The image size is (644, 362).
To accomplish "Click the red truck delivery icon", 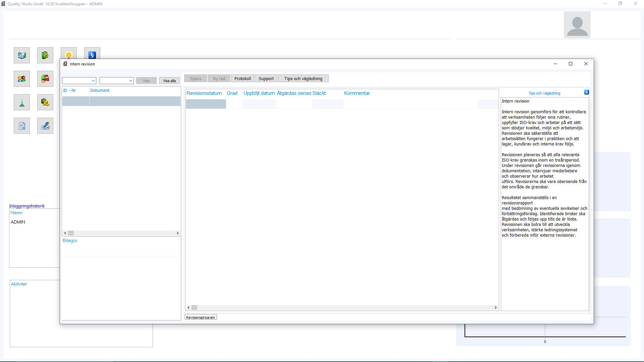I will click(x=45, y=79).
